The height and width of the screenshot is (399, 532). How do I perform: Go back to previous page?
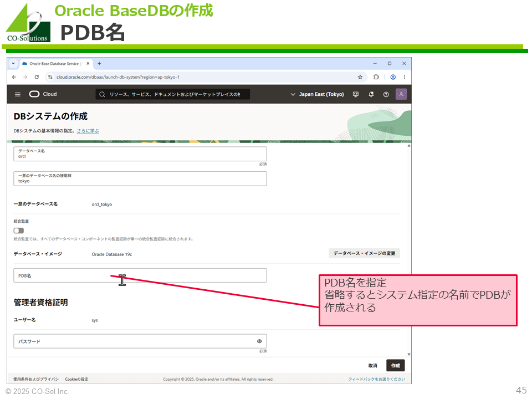pyautogui.click(x=14, y=77)
